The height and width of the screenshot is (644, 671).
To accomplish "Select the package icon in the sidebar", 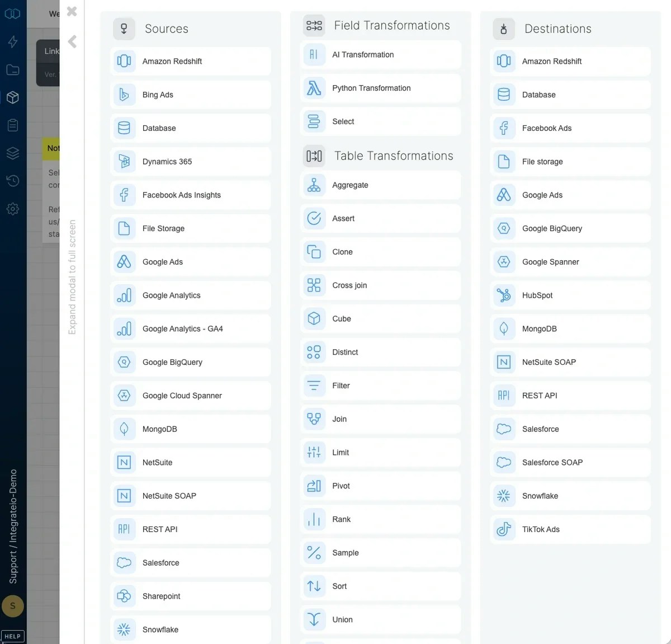I will pyautogui.click(x=12, y=97).
